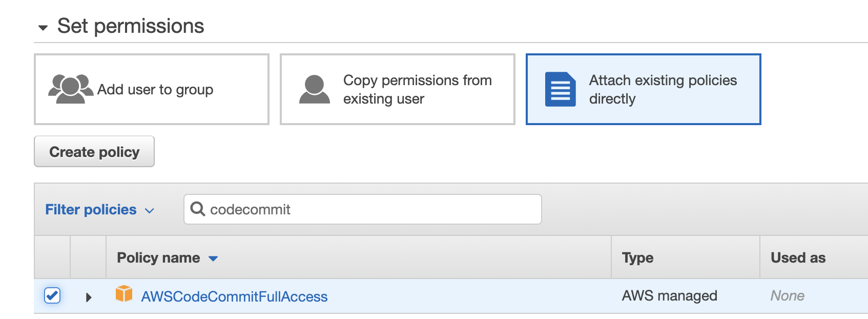Sort by Policy name column arrow
The width and height of the screenshot is (868, 319).
click(x=213, y=258)
